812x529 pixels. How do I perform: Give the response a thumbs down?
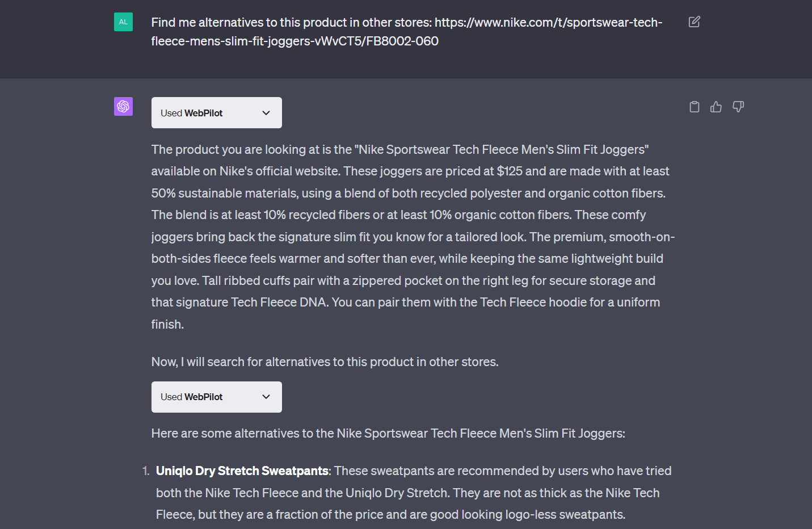pyautogui.click(x=738, y=107)
